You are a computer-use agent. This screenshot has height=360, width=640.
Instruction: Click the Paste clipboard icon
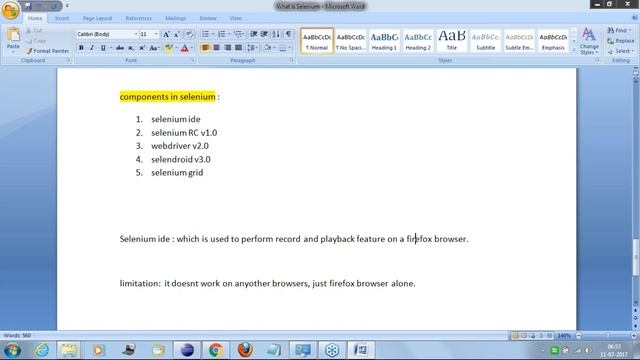(x=13, y=35)
